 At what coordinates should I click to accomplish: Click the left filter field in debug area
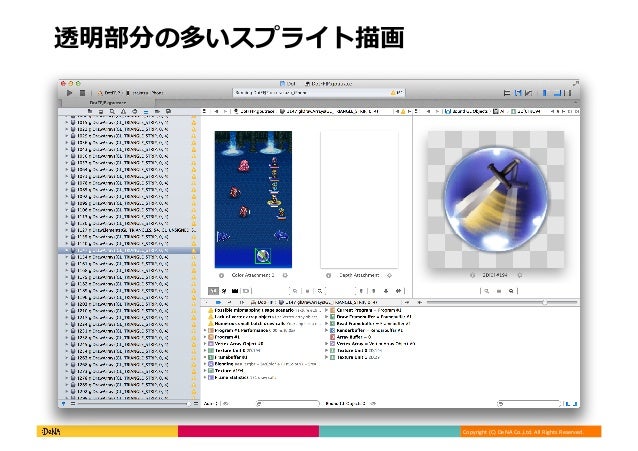coord(288,404)
